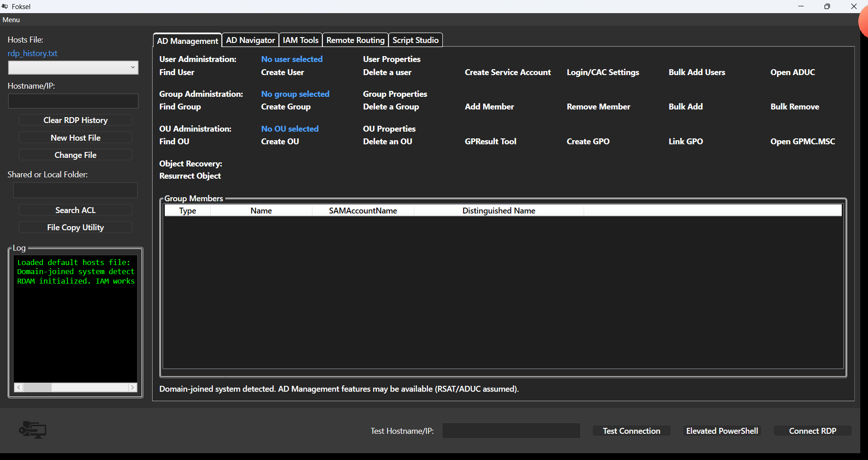Screen dimensions: 868x460
Task: Open File Copy Utility
Action: 76,228
